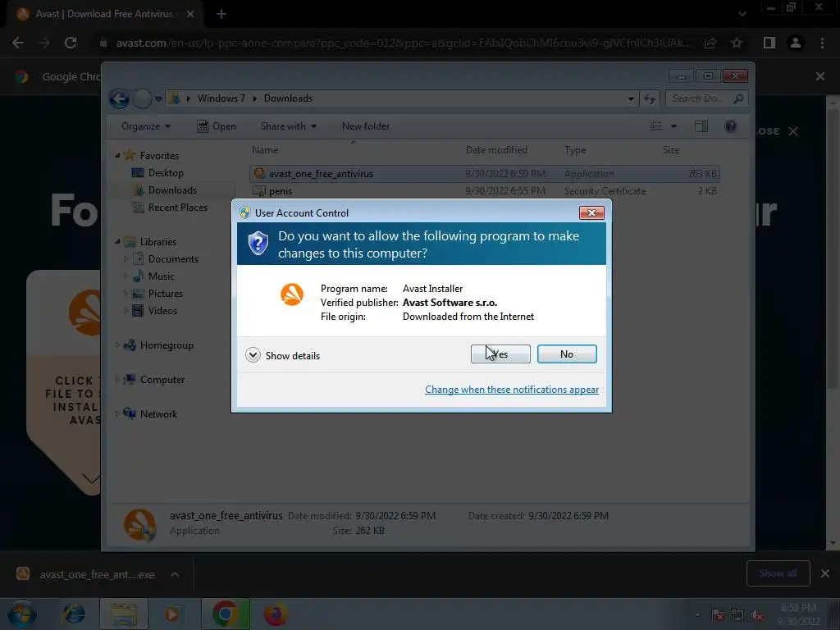This screenshot has height=630, width=840.
Task: Open the recent locations dropdown in Explorer
Action: click(158, 98)
